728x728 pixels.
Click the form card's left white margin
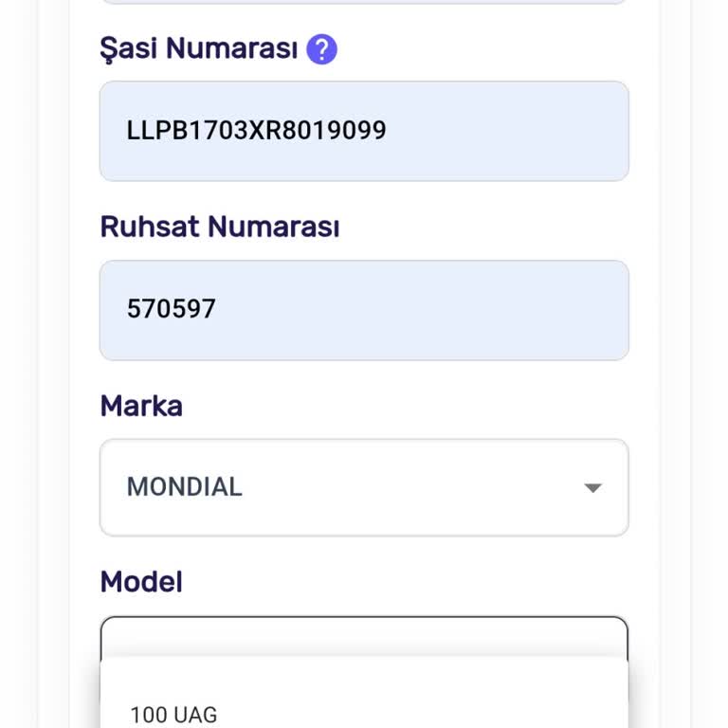[x=68, y=379]
